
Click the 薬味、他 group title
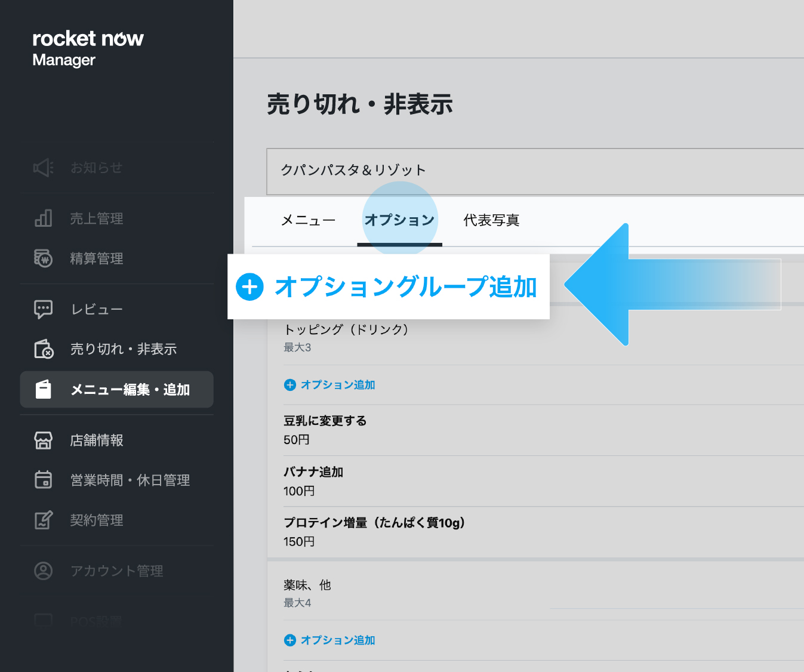307,585
